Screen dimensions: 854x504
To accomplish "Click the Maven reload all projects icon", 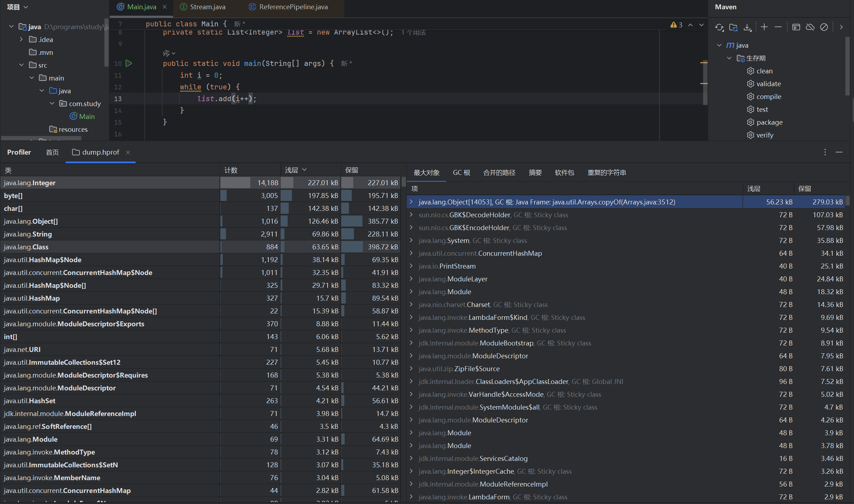I will [x=719, y=27].
